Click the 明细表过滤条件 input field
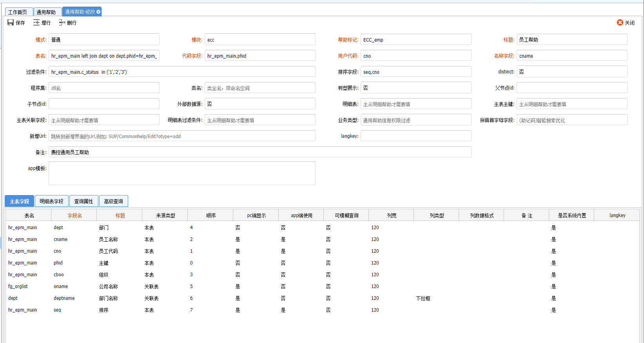The width and height of the screenshot is (644, 343). pyautogui.click(x=260, y=120)
